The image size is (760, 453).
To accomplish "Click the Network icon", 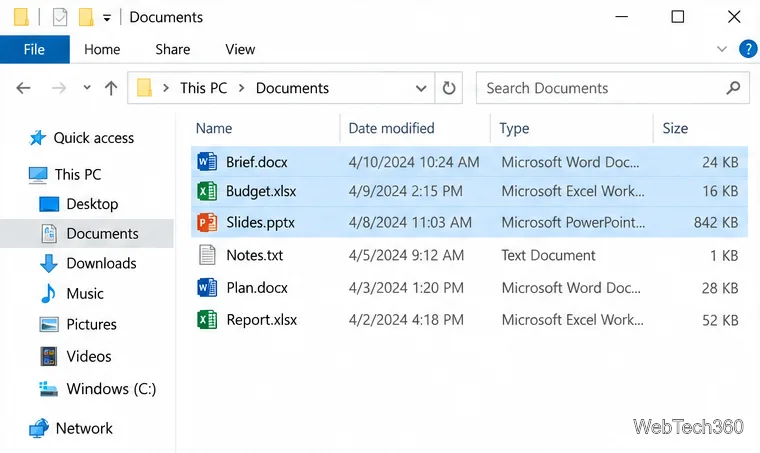I will tap(39, 428).
